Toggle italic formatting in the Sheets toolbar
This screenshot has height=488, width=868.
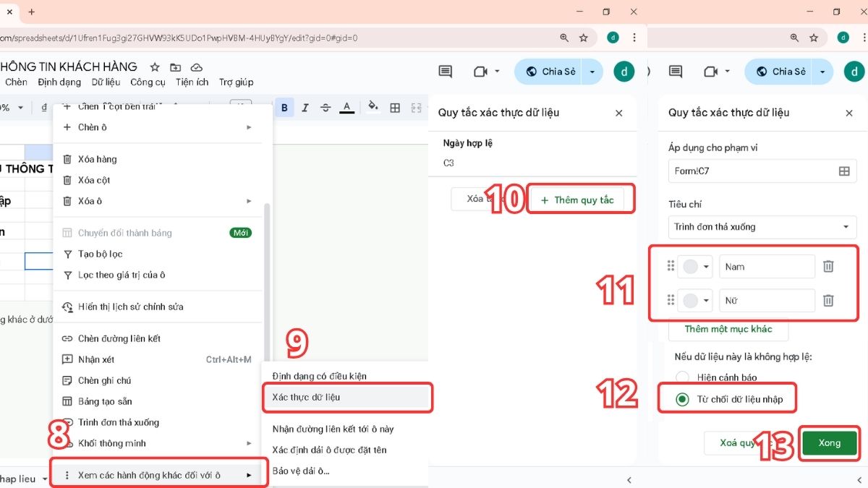point(305,108)
